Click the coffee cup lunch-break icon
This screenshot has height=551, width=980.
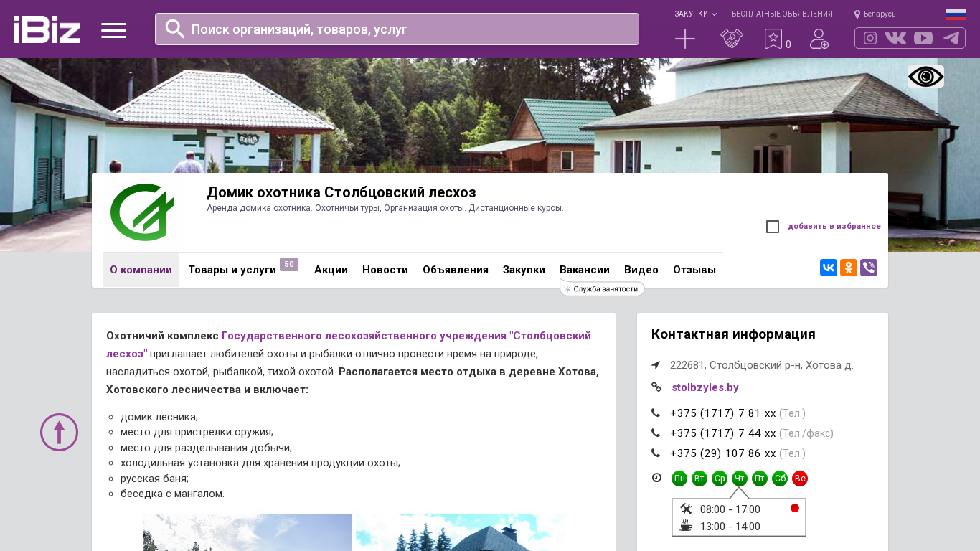(686, 526)
